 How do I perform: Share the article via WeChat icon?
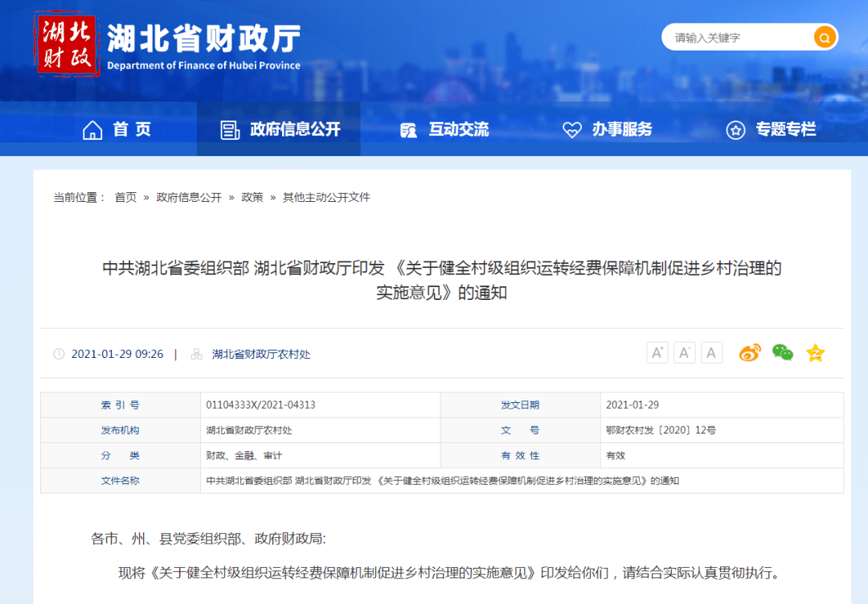tap(782, 352)
